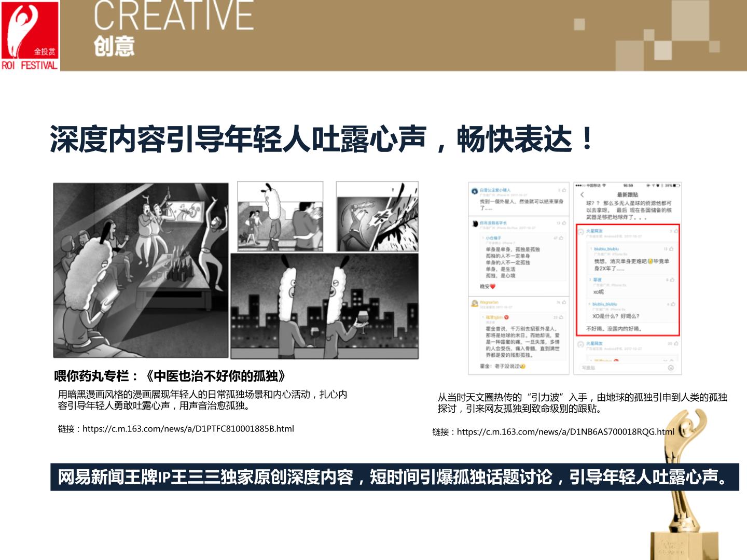Tap avatar of first commenter (找到一個外星人)

pos(475,191)
